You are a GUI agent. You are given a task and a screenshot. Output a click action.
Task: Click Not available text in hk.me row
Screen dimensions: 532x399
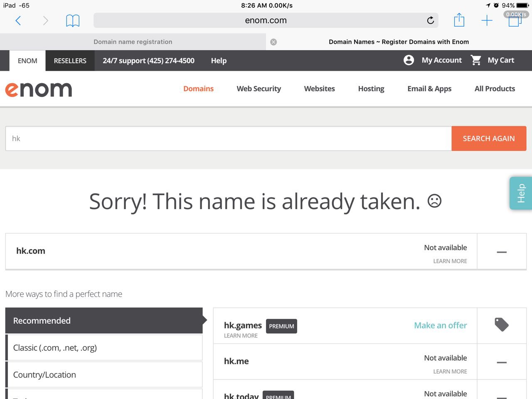pyautogui.click(x=446, y=358)
